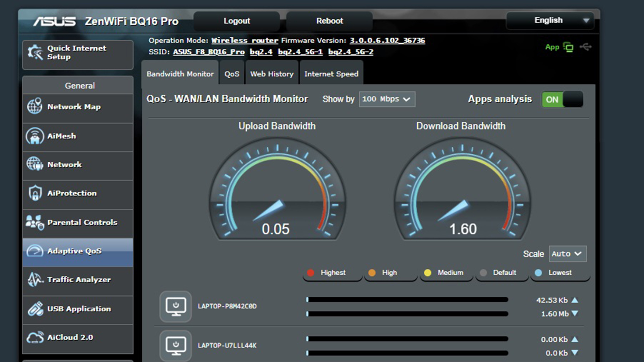Click upload arrow icon next to 0.00 Kb
644x362 pixels.
[x=575, y=339]
